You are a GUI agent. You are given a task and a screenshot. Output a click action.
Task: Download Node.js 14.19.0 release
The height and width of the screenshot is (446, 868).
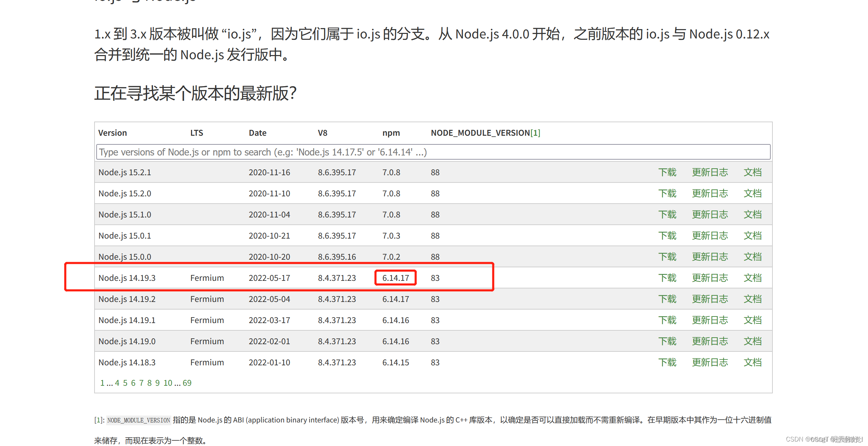(x=667, y=341)
